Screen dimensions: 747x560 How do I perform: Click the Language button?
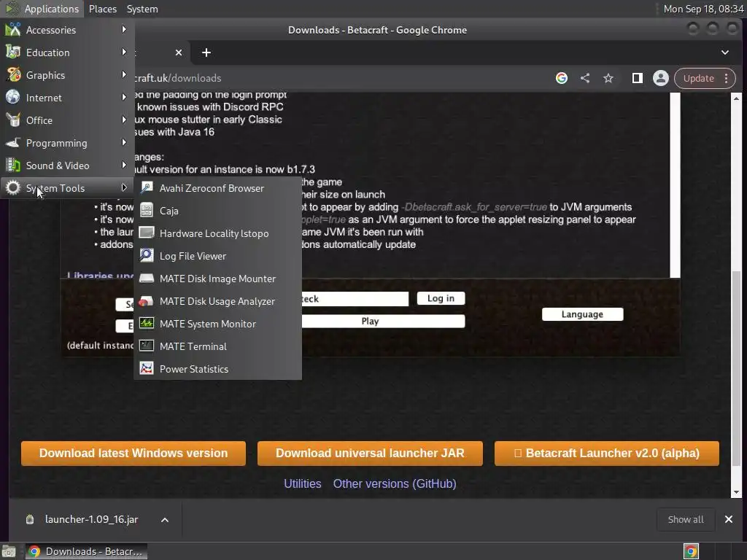[582, 314]
